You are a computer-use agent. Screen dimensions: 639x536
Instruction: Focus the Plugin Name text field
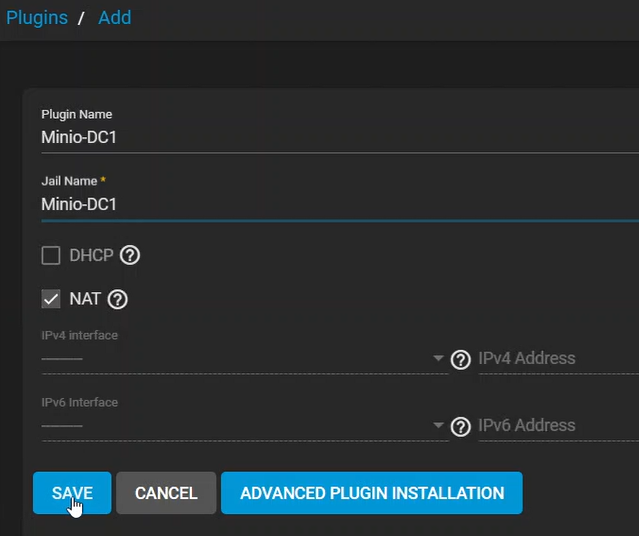click(330, 137)
